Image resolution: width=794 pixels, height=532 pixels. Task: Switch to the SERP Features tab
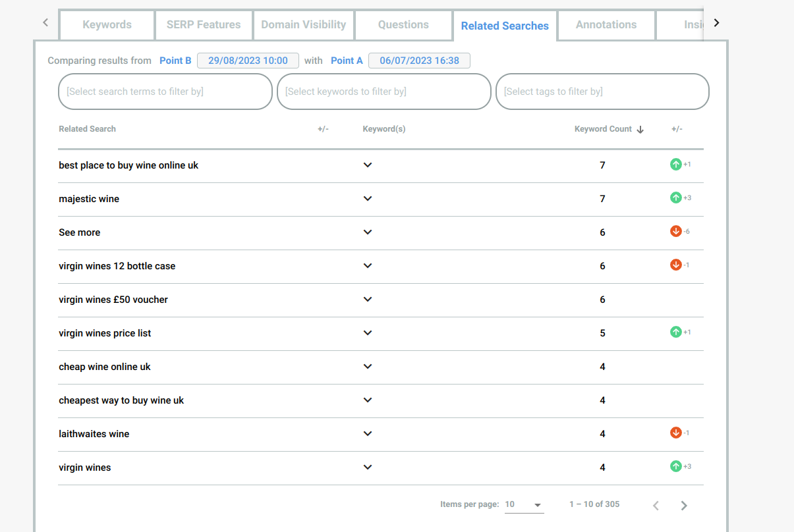click(204, 25)
